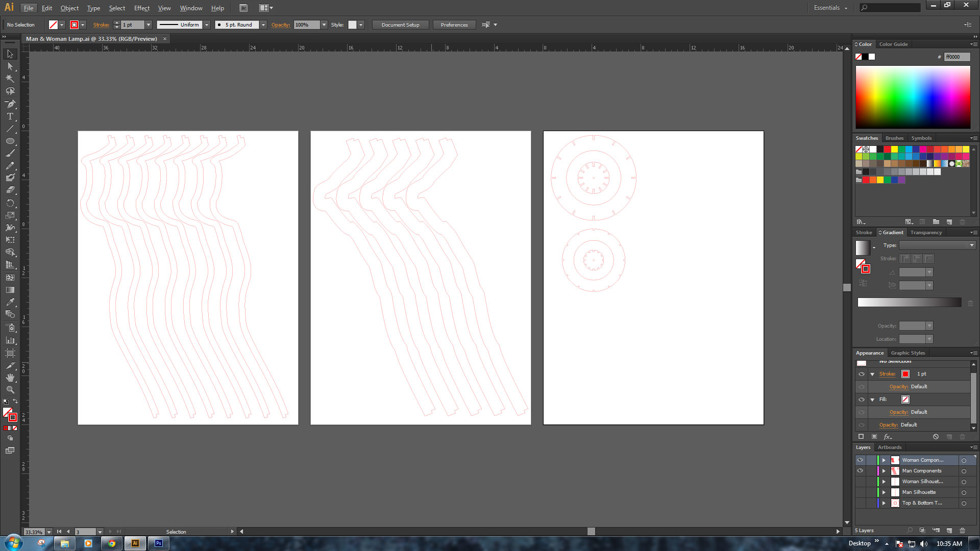Expand the Top & Bottom layer
The image size is (980, 551).
click(884, 503)
